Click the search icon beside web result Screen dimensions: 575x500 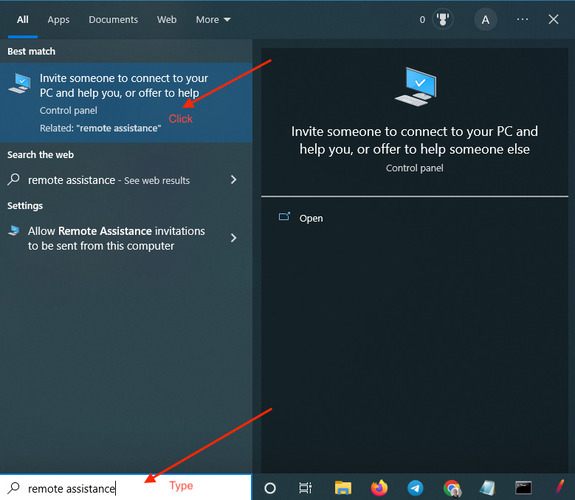click(x=14, y=179)
